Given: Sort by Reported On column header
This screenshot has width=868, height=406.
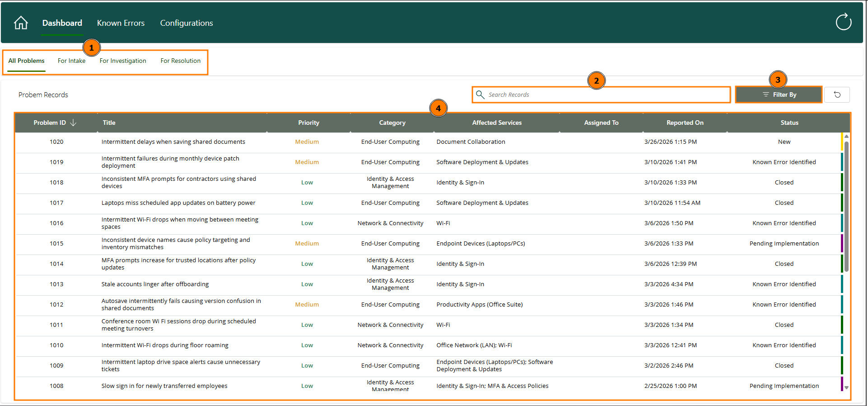Looking at the screenshot, I should coord(685,123).
